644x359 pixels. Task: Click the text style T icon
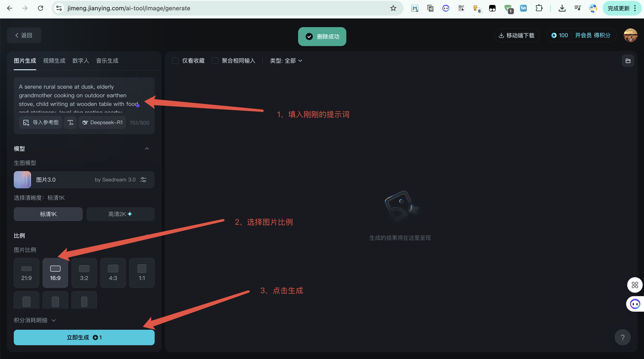[x=70, y=122]
